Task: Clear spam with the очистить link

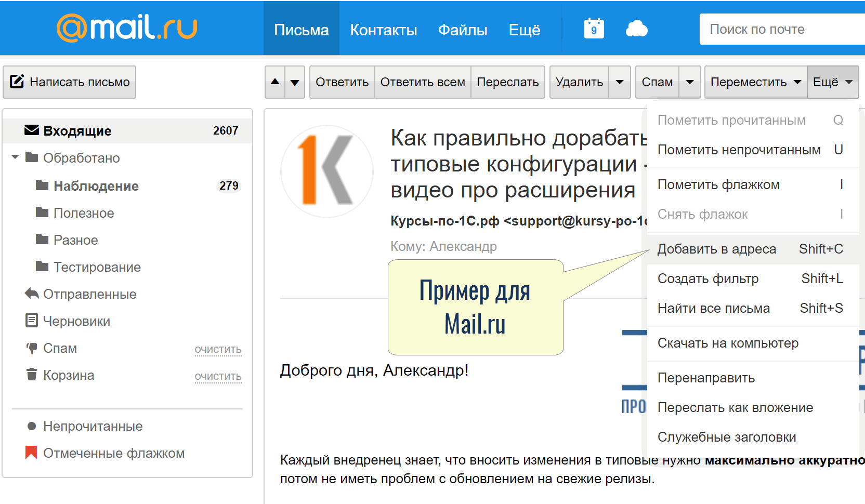Action: click(x=218, y=349)
